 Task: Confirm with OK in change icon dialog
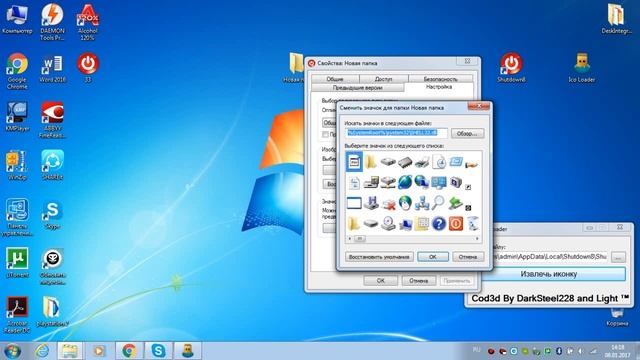433,257
